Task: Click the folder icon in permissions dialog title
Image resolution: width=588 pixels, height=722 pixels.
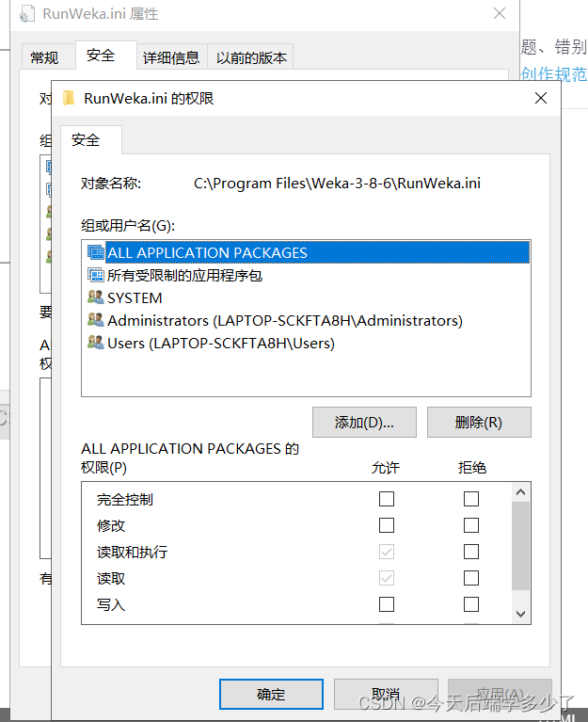Action: 69,98
